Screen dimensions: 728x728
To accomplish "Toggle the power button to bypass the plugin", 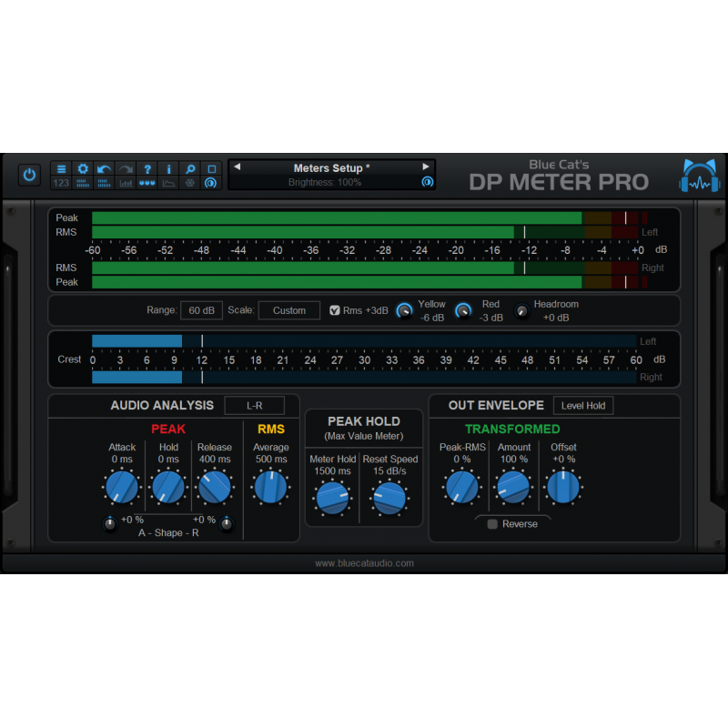I will point(28,175).
